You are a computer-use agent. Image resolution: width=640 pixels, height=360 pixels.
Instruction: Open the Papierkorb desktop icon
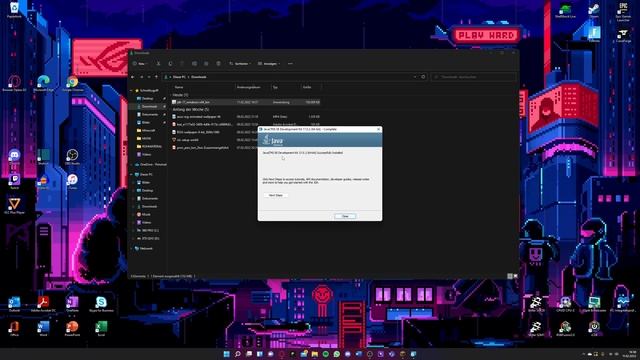pos(14,9)
